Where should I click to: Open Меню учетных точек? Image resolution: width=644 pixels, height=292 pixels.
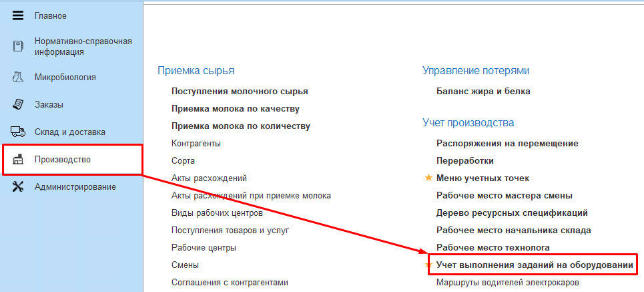tap(483, 178)
